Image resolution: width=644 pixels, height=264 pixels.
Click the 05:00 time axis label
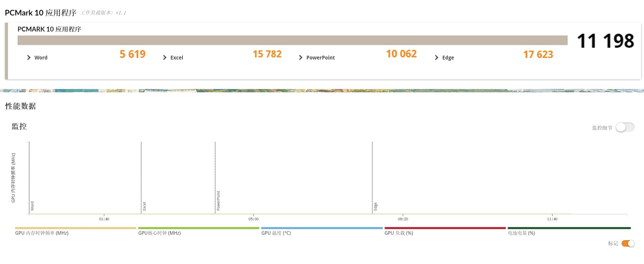[253, 219]
